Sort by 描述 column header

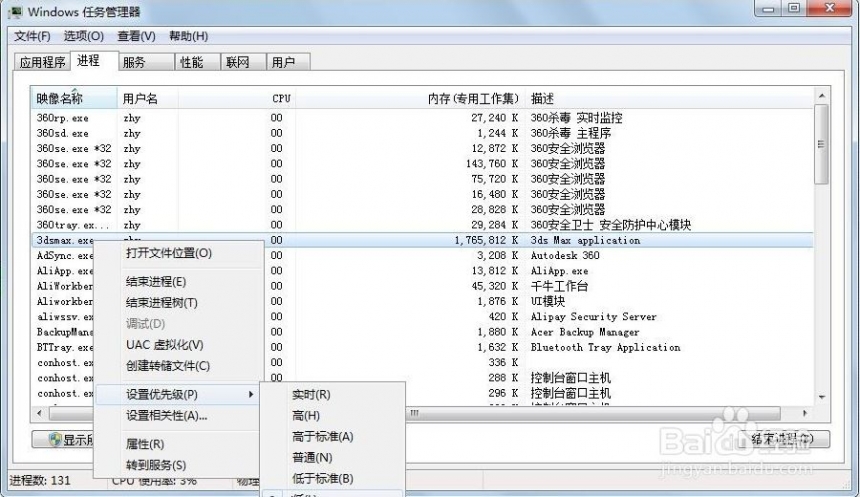click(669, 99)
